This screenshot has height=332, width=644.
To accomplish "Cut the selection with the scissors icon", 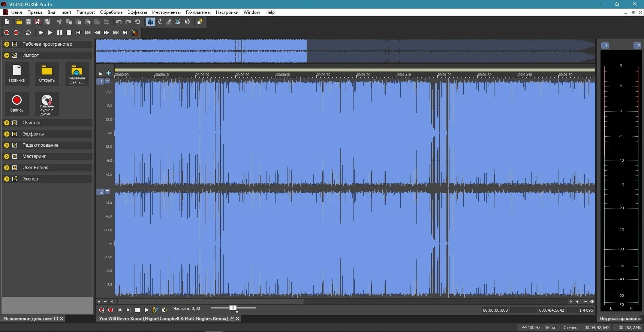I will (x=59, y=22).
